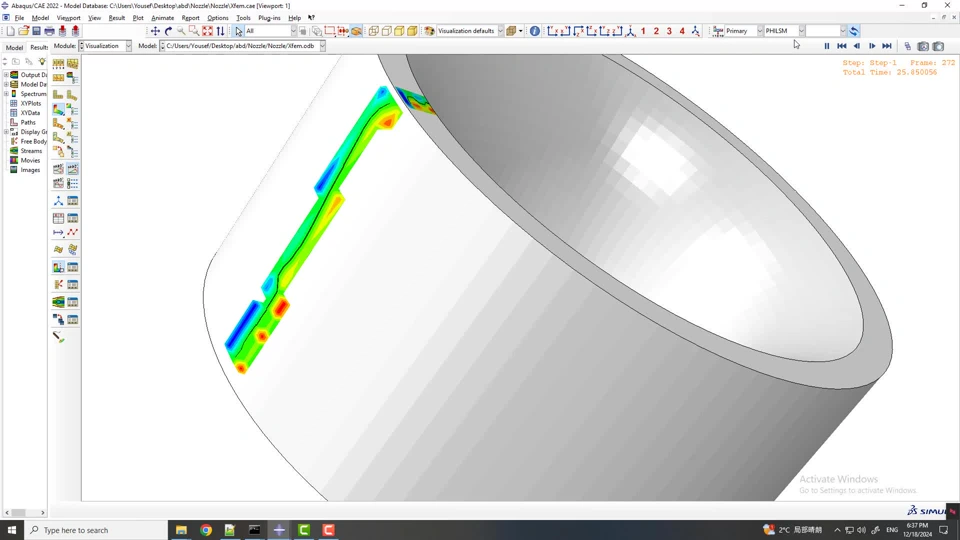Screen dimensions: 960x540
Task: Open the Plug-ins menu
Action: tap(269, 18)
